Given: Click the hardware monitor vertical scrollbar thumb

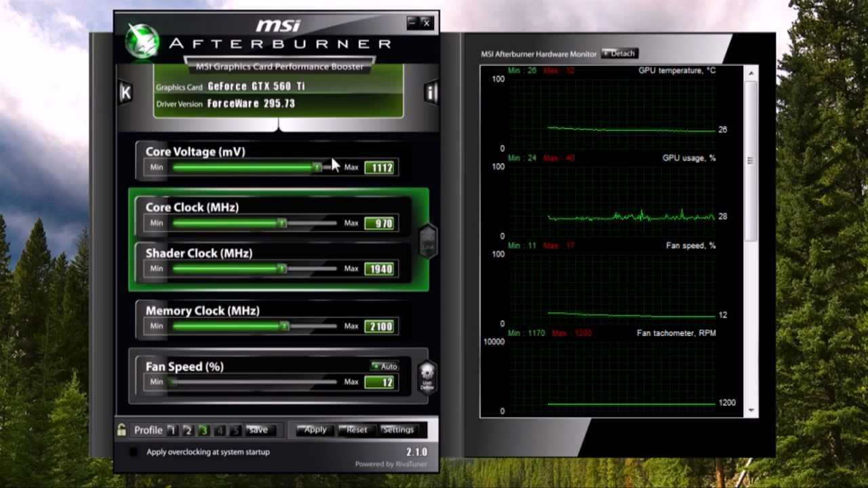Looking at the screenshot, I should click(751, 161).
